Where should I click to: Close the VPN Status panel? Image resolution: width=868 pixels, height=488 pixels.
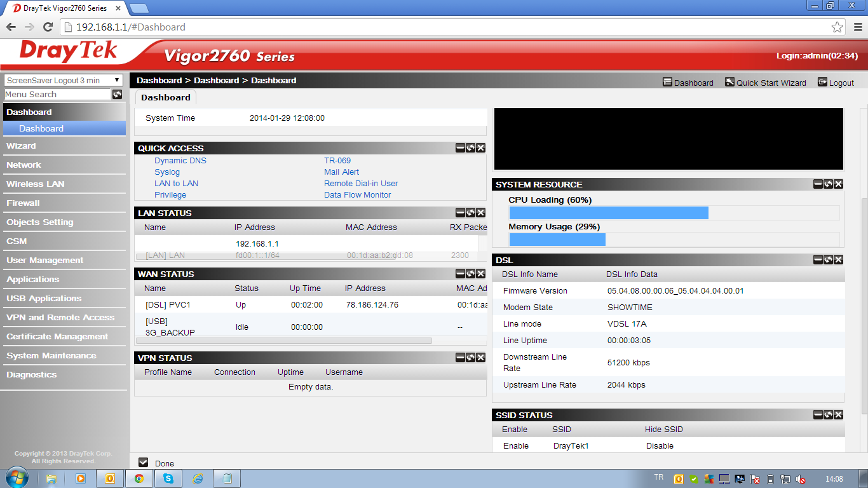point(480,358)
